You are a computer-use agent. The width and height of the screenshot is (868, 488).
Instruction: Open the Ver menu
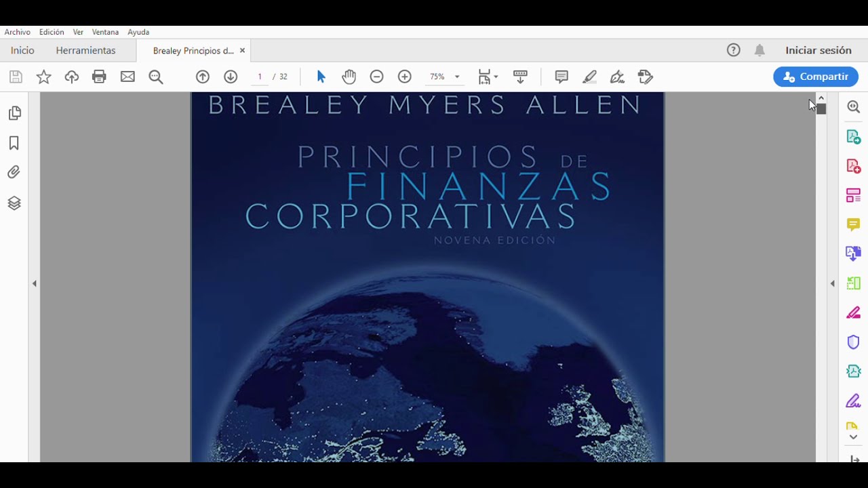tap(78, 32)
